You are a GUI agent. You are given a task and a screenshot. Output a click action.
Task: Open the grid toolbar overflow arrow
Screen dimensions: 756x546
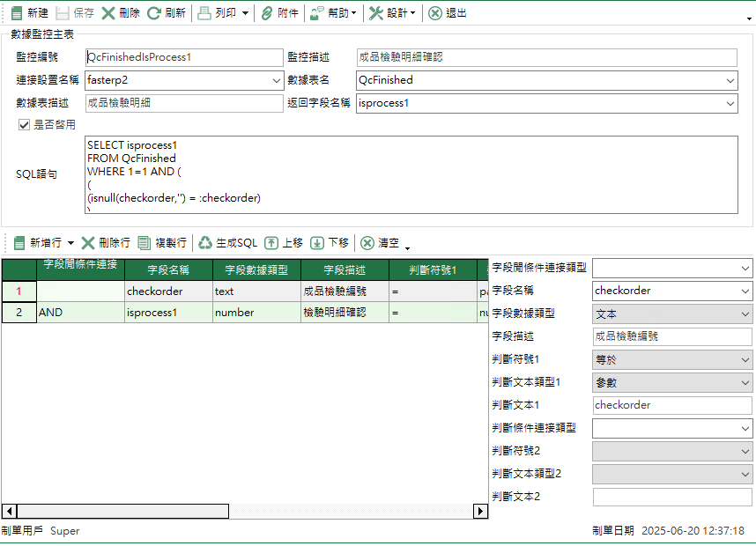tap(407, 248)
